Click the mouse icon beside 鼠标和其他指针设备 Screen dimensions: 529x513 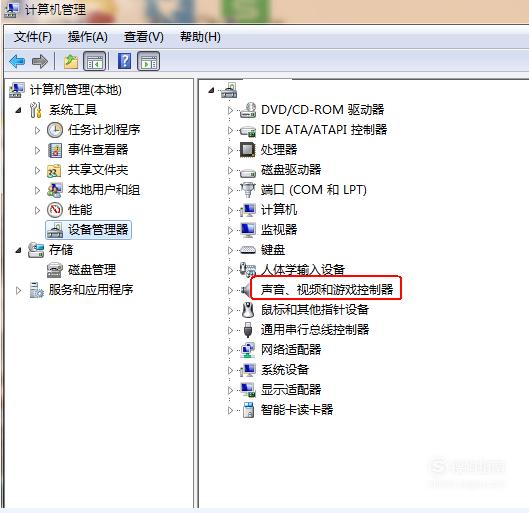248,310
